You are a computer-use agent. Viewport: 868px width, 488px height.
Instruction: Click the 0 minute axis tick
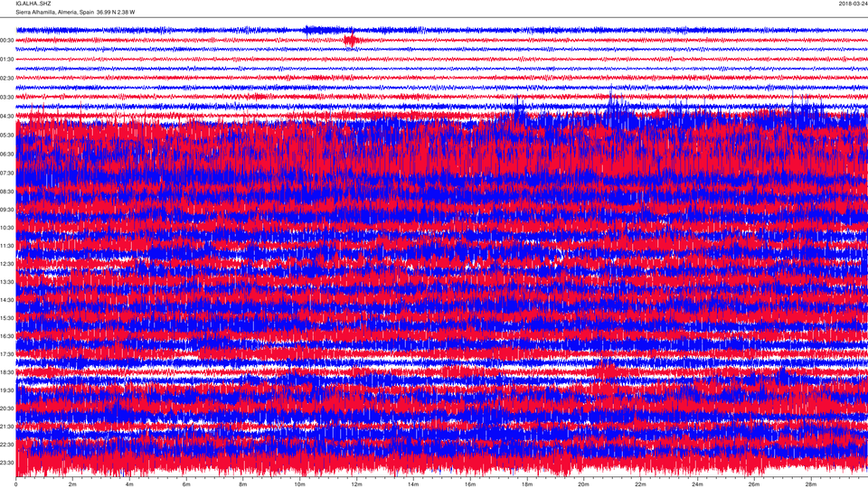coord(16,484)
